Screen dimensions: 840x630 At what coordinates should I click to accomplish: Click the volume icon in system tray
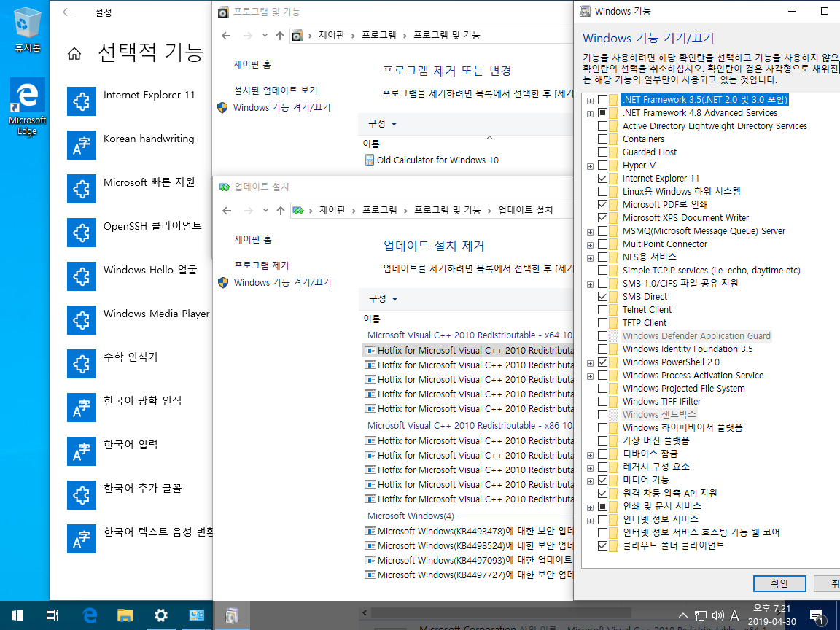point(718,615)
